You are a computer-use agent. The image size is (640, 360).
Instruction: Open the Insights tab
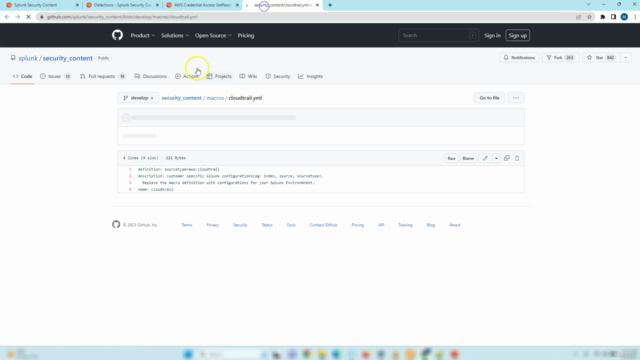pyautogui.click(x=311, y=76)
